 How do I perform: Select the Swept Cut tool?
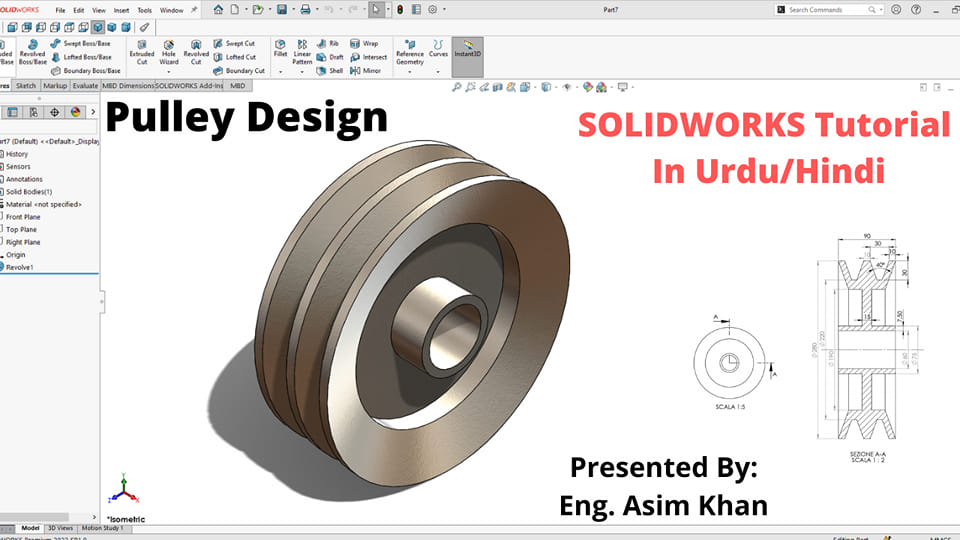(x=234, y=43)
